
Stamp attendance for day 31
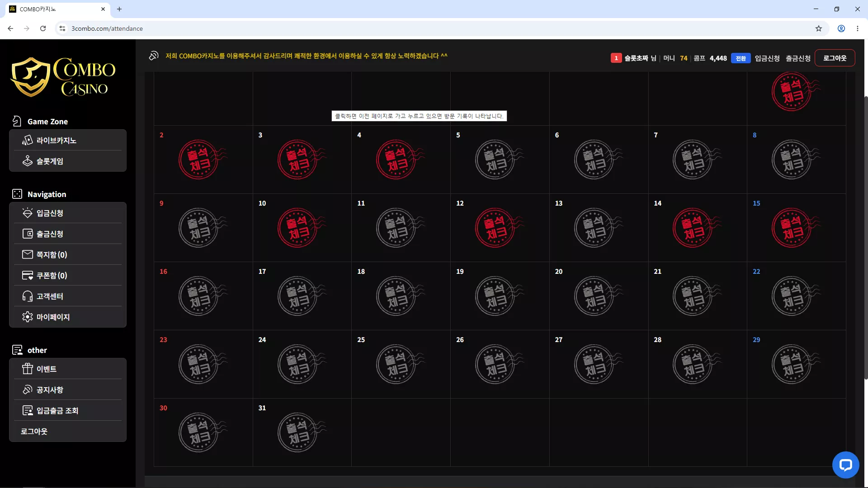pyautogui.click(x=299, y=432)
